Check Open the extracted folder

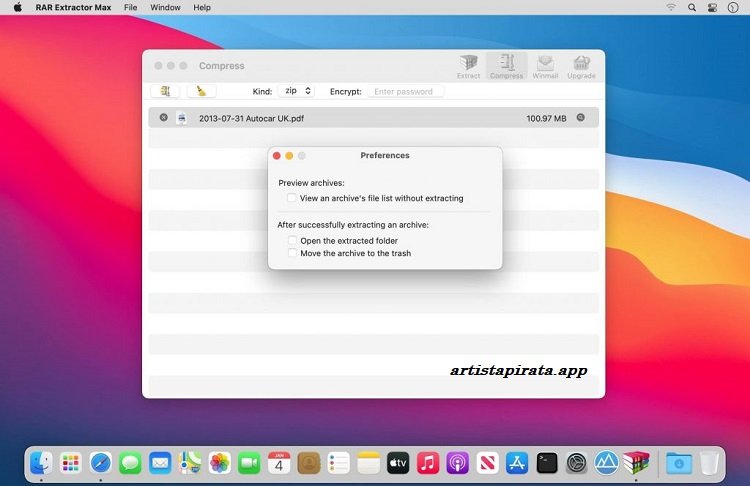(292, 240)
